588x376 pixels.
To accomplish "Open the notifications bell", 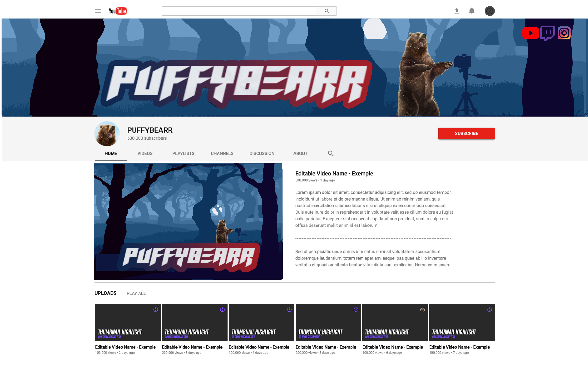I will click(472, 11).
